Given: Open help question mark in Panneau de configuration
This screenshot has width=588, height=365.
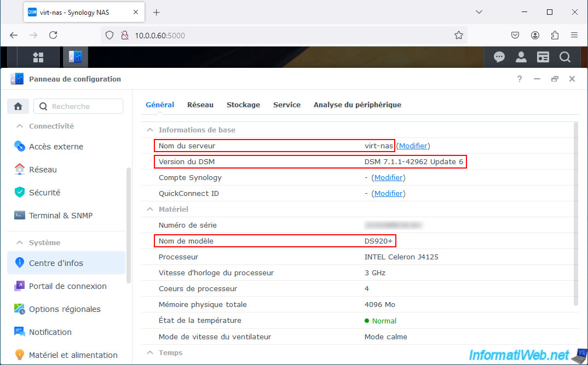Looking at the screenshot, I should click(520, 79).
